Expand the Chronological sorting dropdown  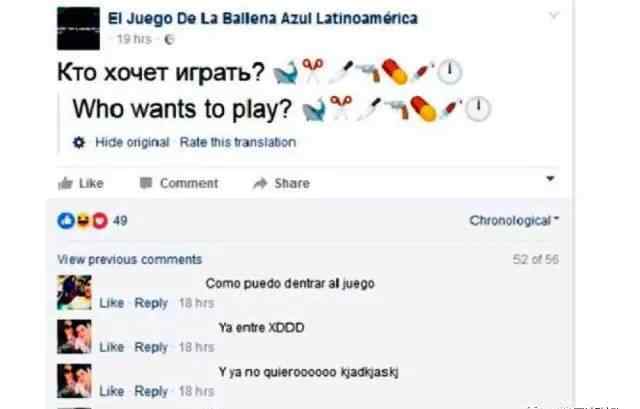514,220
